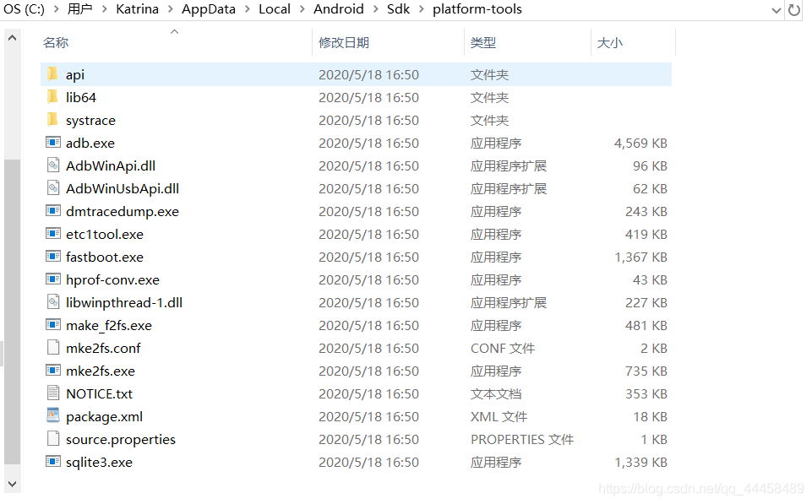Screen dimensions: 812x504
Task: Click the mke2fs.exe application icon
Action: (53, 370)
